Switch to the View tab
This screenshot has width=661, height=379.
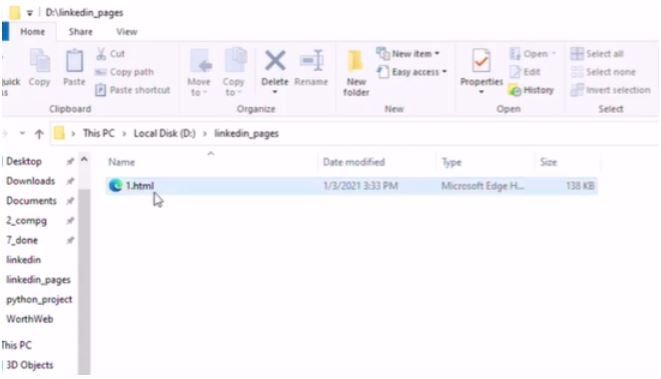coord(126,32)
